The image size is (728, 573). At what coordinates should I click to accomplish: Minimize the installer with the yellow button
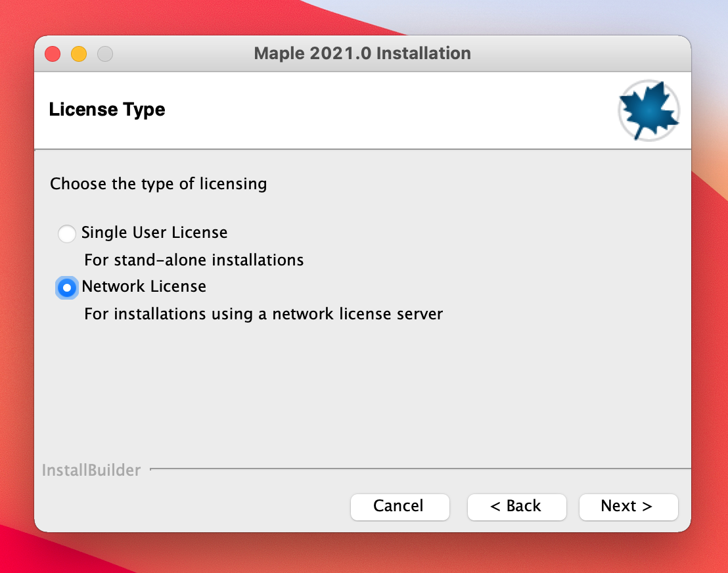point(79,54)
